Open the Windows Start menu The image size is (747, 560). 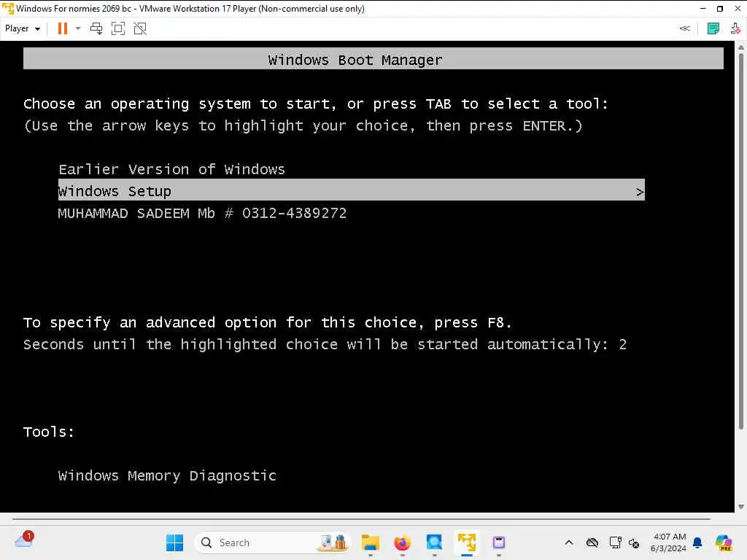click(174, 542)
